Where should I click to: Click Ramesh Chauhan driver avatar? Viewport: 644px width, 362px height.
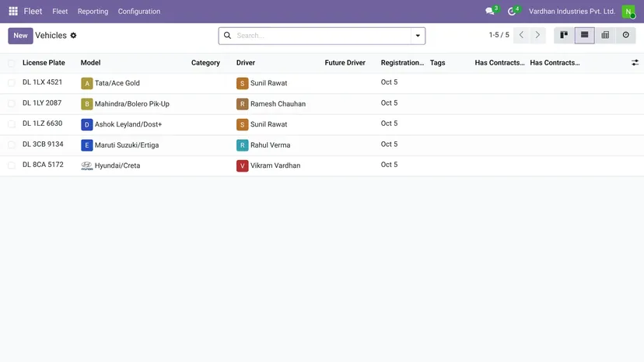(243, 104)
